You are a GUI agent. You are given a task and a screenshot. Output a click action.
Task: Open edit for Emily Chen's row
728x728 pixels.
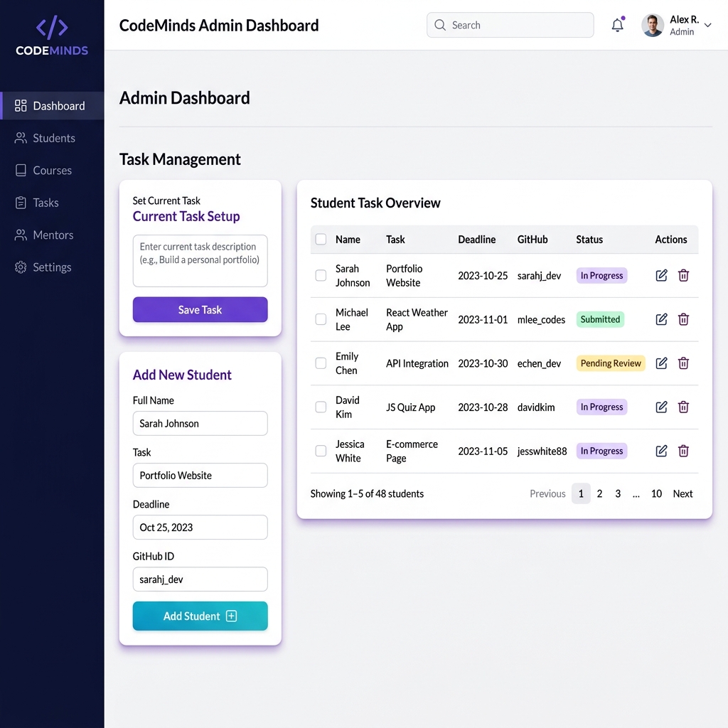point(661,363)
